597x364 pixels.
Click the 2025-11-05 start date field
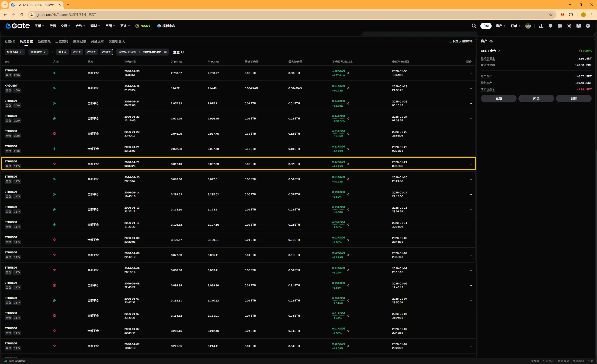(x=127, y=52)
